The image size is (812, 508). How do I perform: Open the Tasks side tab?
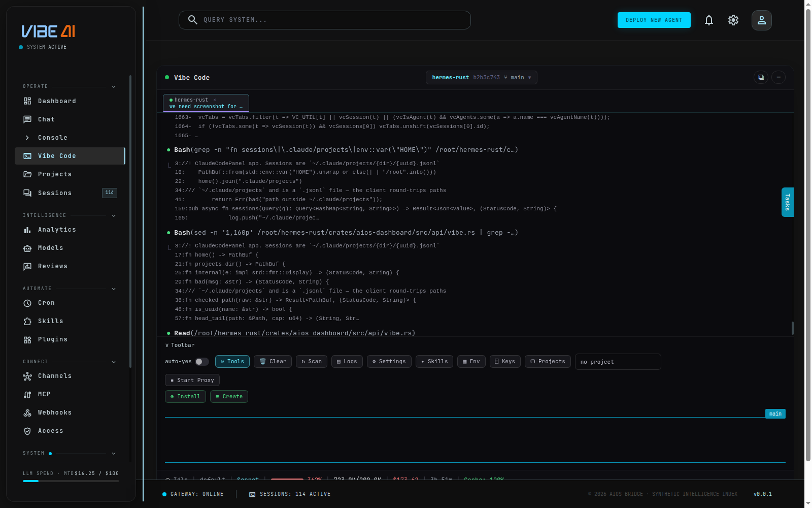click(x=788, y=202)
